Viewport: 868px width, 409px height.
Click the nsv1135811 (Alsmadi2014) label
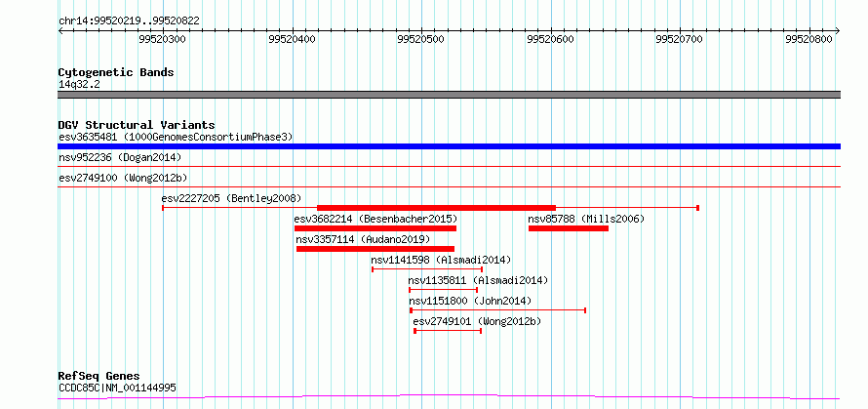478,280
